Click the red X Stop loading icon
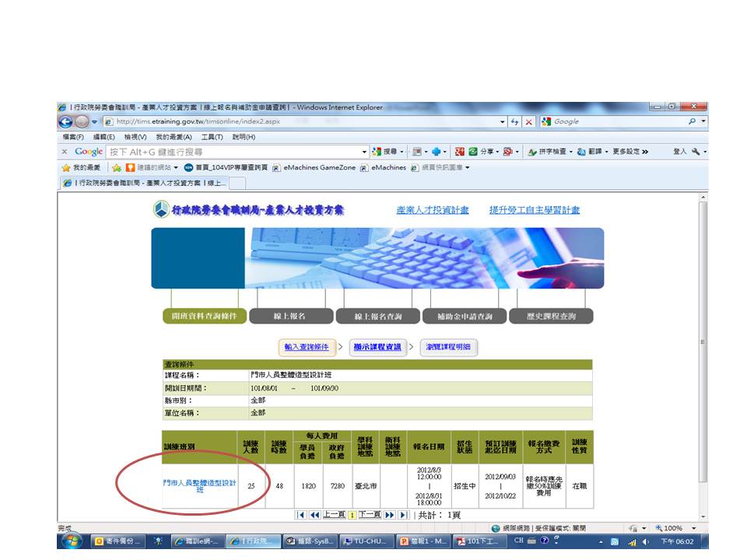The height and width of the screenshot is (560, 747). point(528,122)
